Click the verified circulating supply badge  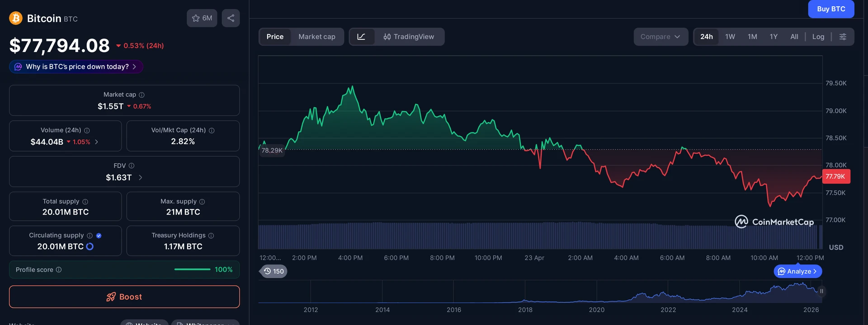tap(99, 235)
